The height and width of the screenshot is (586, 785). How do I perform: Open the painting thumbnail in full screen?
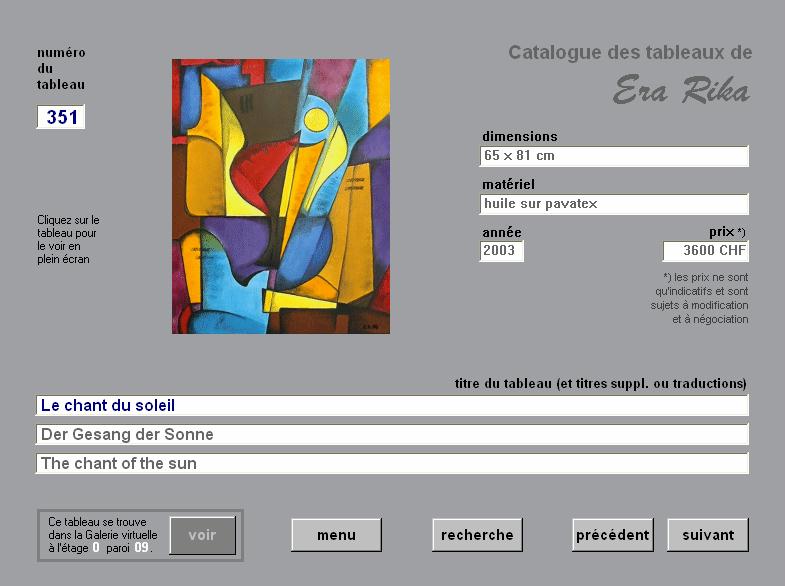[x=281, y=196]
